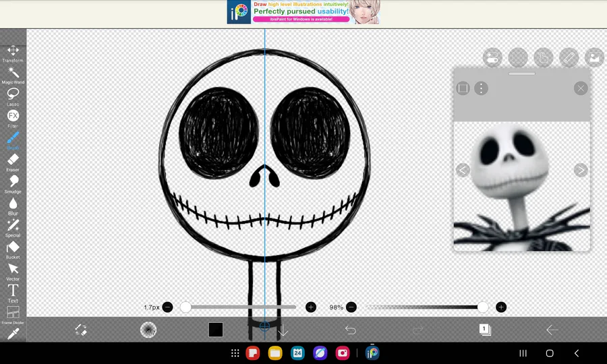Redo the last undone stroke
The width and height of the screenshot is (607, 364).
click(417, 330)
